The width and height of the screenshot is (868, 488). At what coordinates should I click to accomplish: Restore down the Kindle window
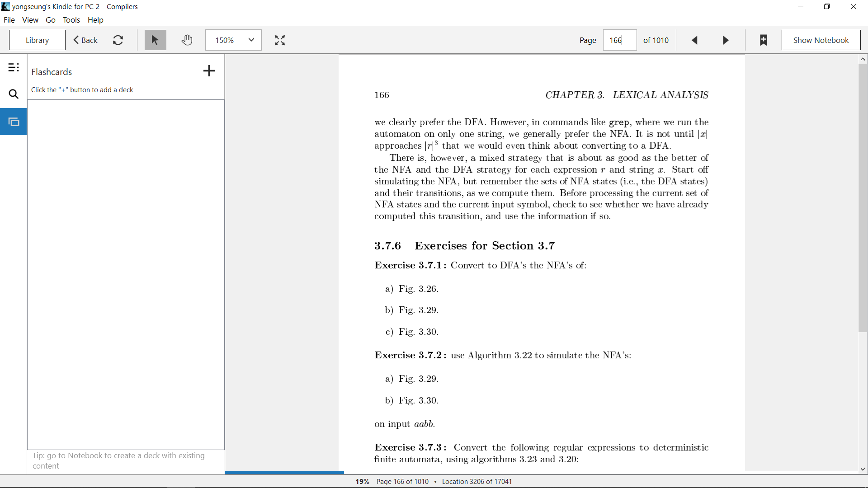[827, 6]
